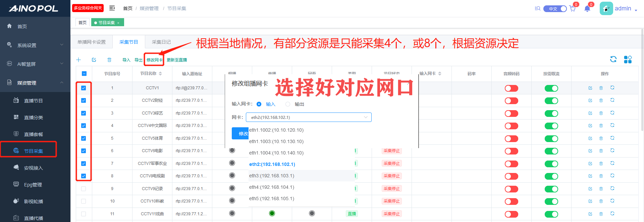Select the 输出 radio button
This screenshot has height=222, width=644.
click(288, 104)
